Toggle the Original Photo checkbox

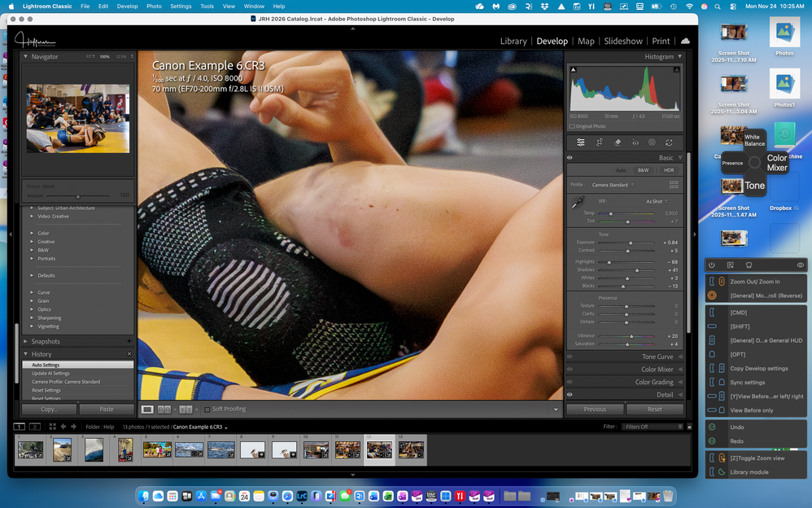tap(572, 126)
